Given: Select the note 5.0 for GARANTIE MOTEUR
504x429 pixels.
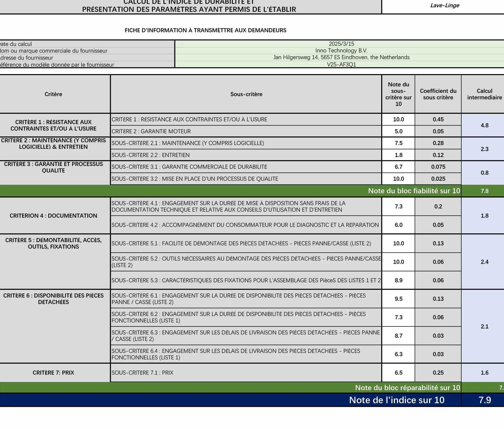Looking at the screenshot, I should (398, 131).
